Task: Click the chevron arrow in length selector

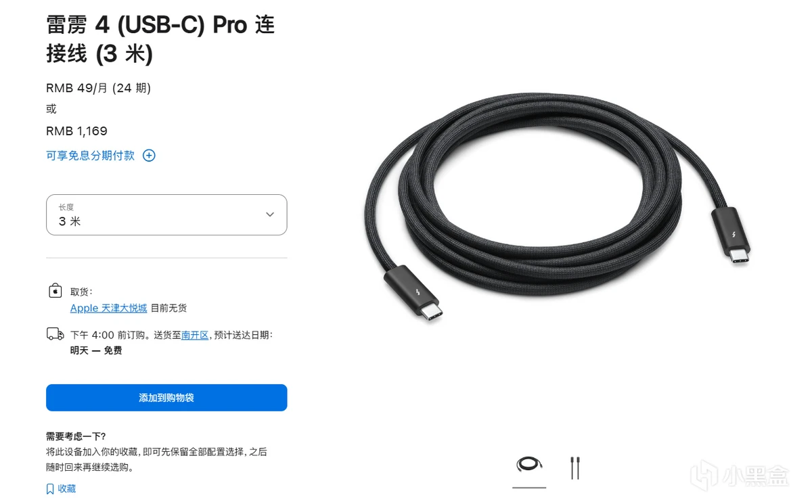Action: tap(270, 214)
